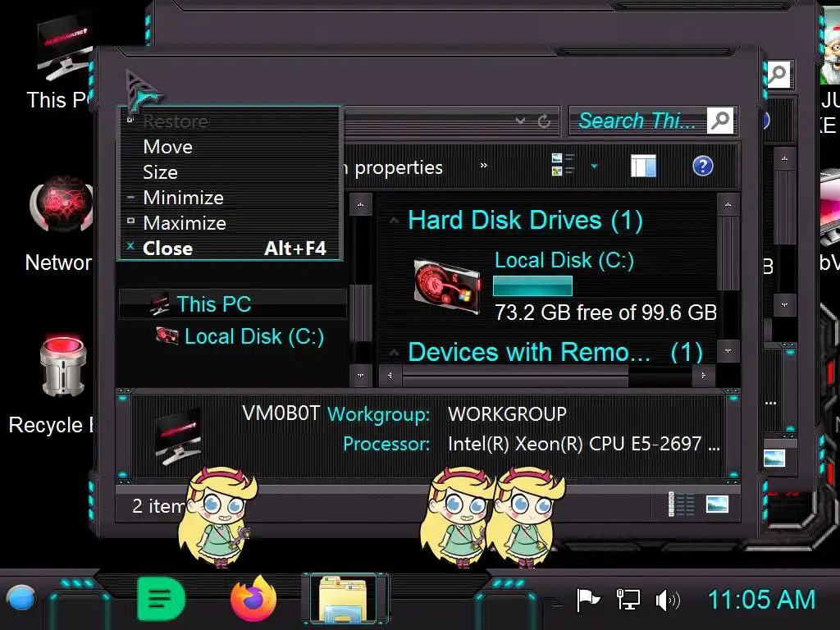Focus the Search This PC field

click(x=637, y=121)
